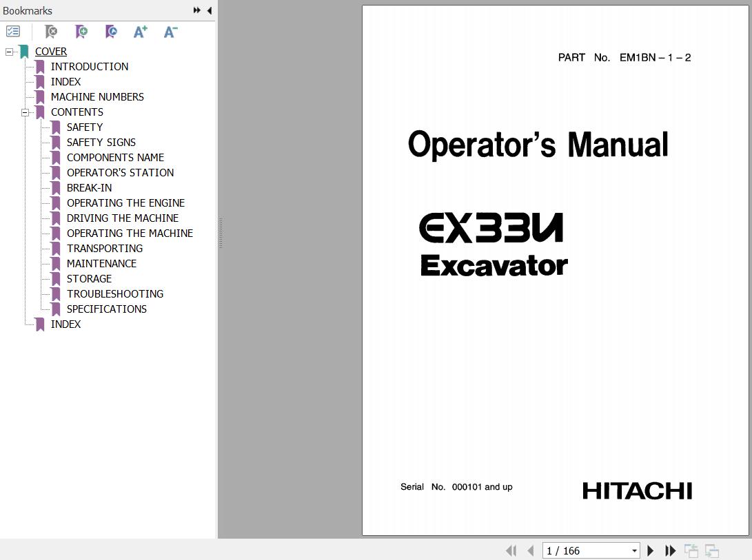Click the Excavator word on the cover

coord(494,265)
